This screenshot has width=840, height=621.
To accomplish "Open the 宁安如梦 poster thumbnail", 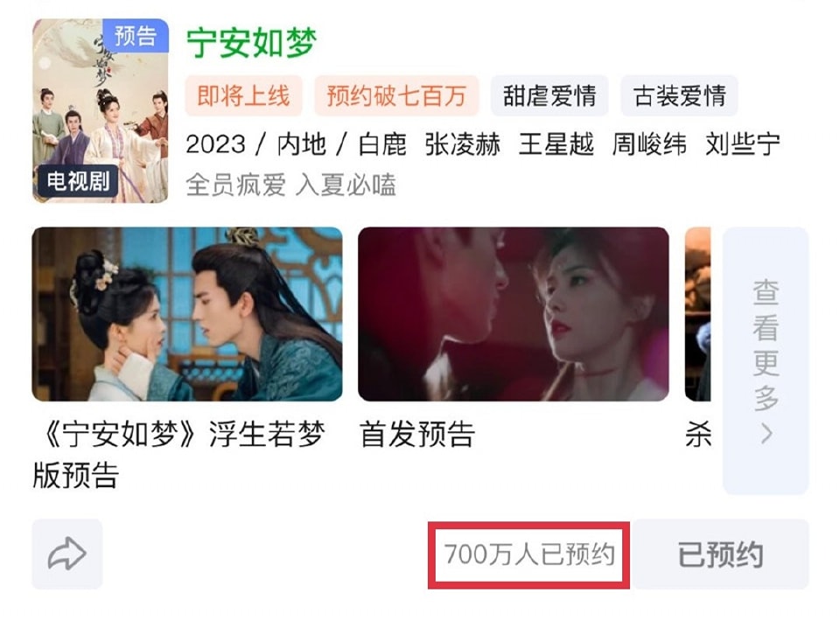I will point(101,111).
